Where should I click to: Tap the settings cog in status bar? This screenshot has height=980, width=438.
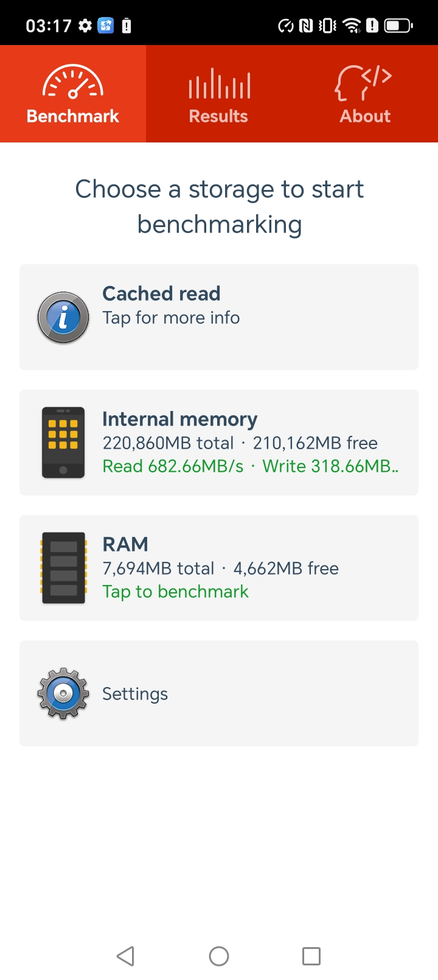[85, 26]
